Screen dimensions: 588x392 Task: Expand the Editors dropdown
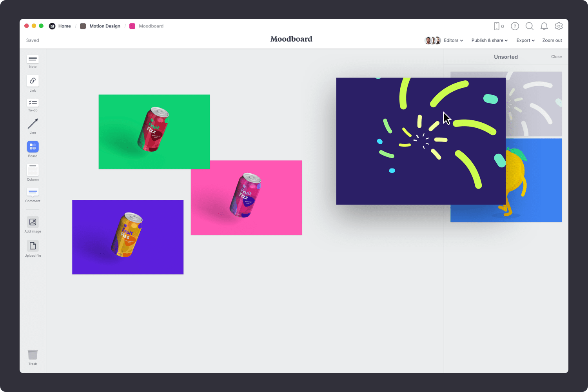453,40
